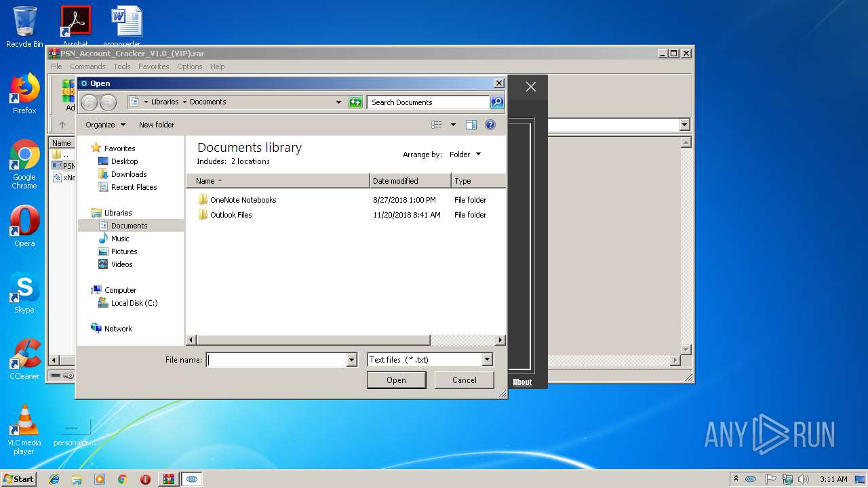
Task: Click the Media Player taskbar icon
Action: 100,479
